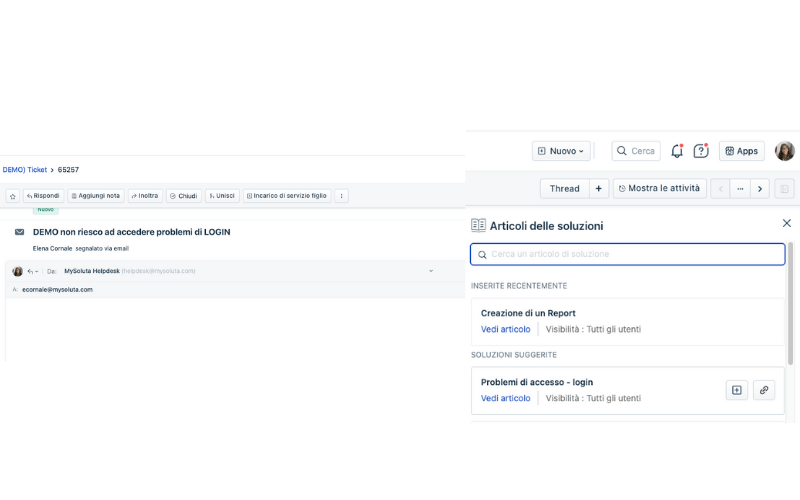Forward the ticket using Inoltra
The width and height of the screenshot is (800, 500).
145,196
